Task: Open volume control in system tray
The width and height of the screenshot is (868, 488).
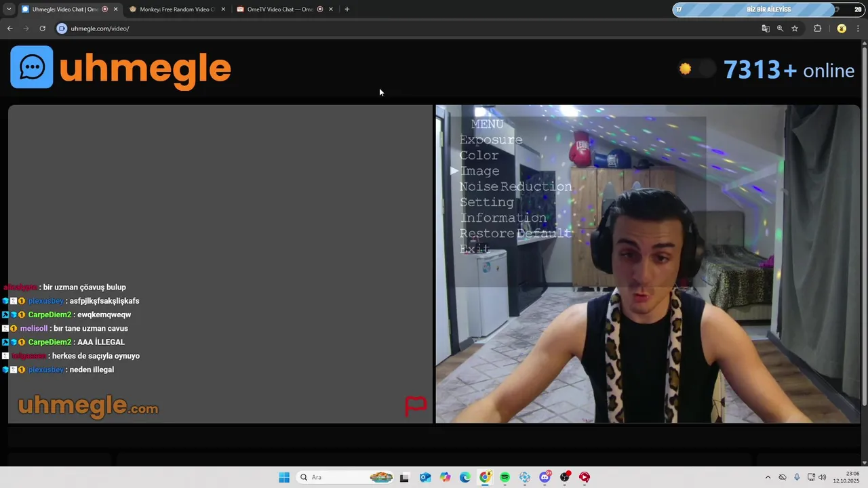Action: coord(823,477)
